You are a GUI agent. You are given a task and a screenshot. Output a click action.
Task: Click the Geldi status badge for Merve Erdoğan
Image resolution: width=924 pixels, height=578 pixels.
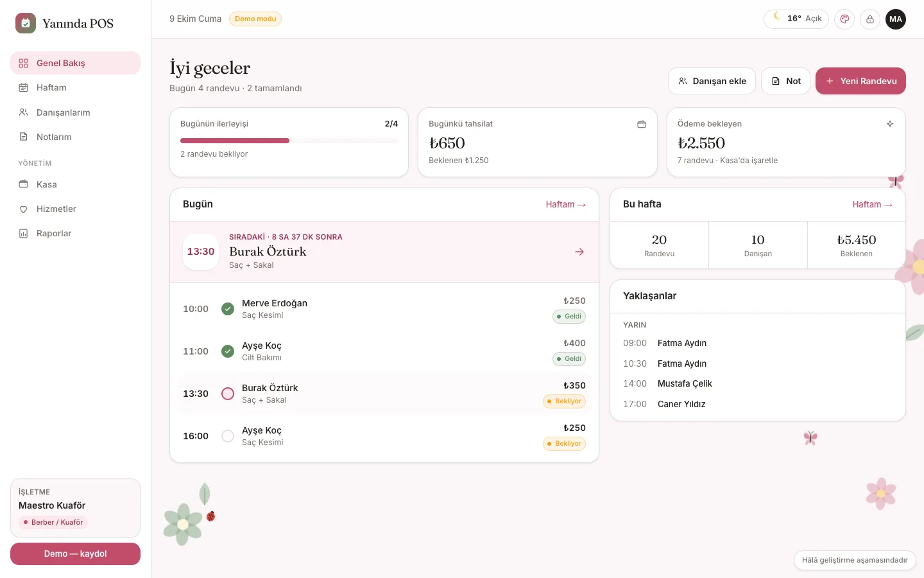pos(569,317)
